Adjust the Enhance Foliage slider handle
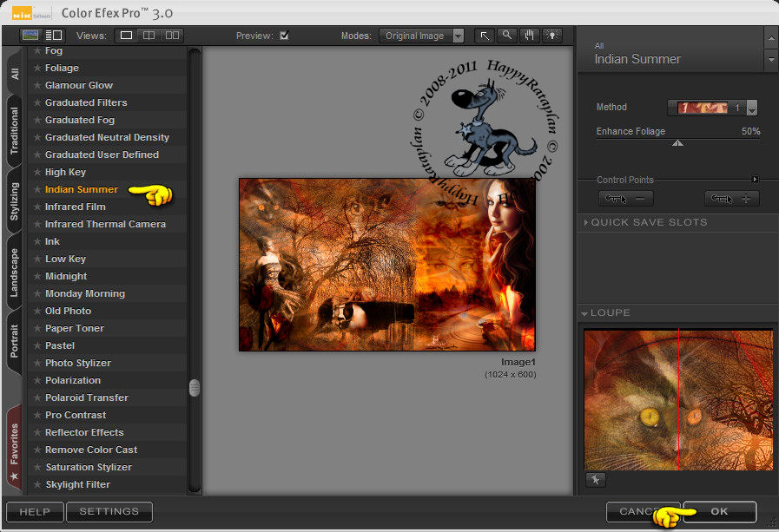The height and width of the screenshot is (532, 779). (677, 143)
